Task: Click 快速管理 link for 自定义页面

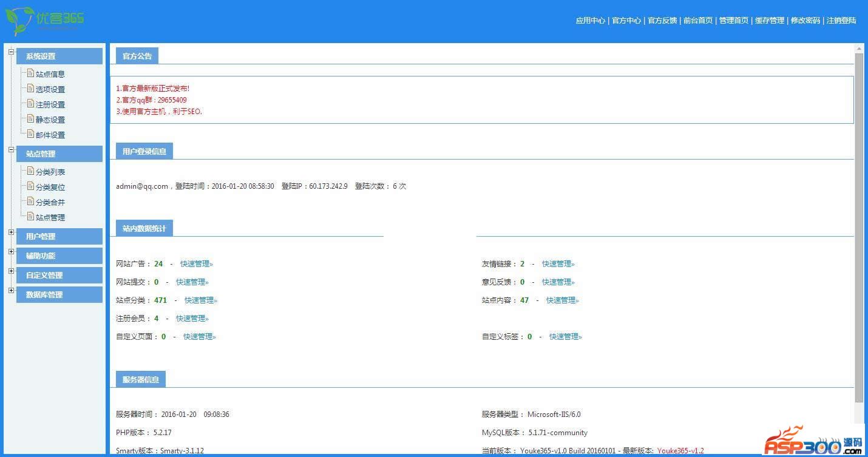Action: [200, 336]
